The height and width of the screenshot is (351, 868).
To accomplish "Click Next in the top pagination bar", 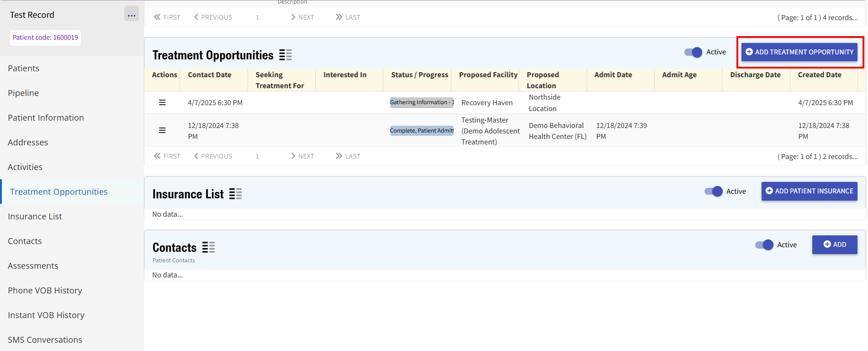I will click(302, 17).
